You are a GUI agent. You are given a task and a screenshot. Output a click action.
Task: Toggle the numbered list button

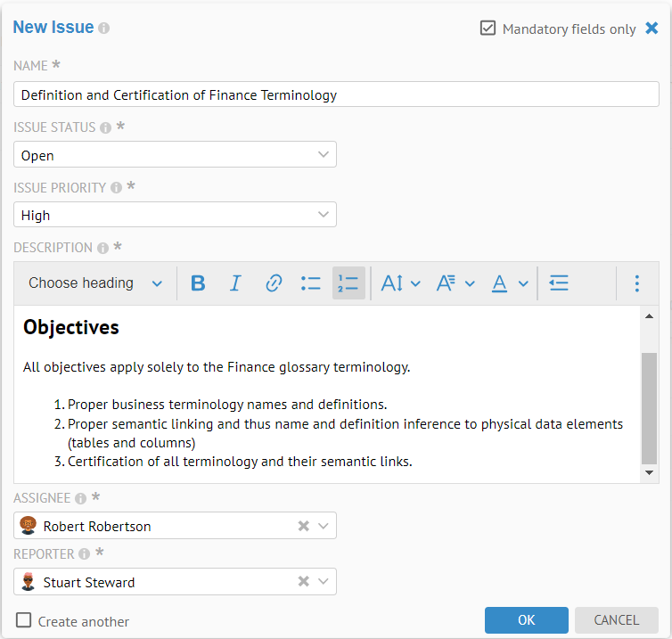tap(348, 283)
